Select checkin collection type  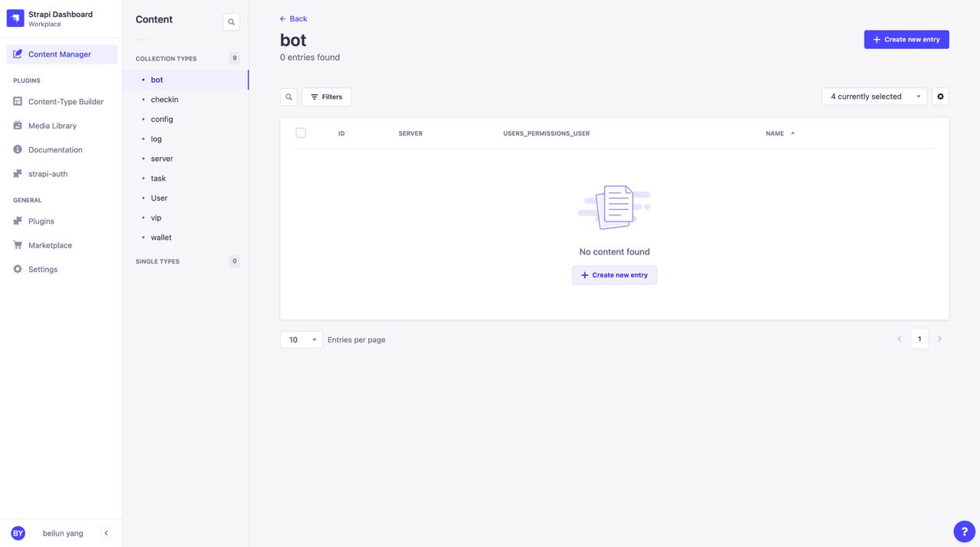(x=186, y=100)
